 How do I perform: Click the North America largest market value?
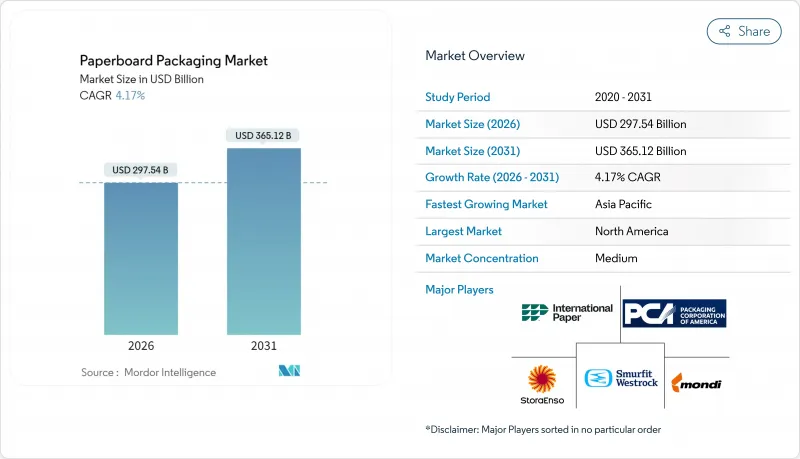click(x=631, y=231)
